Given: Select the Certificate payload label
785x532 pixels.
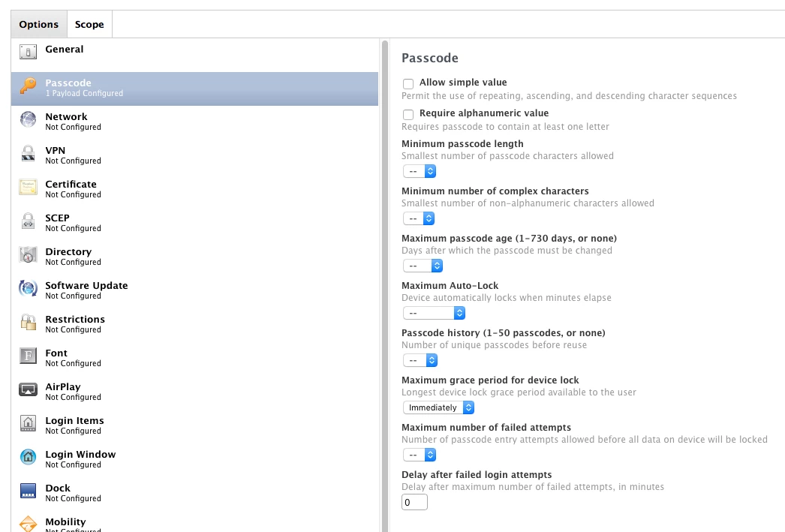Looking at the screenshot, I should 71,184.
